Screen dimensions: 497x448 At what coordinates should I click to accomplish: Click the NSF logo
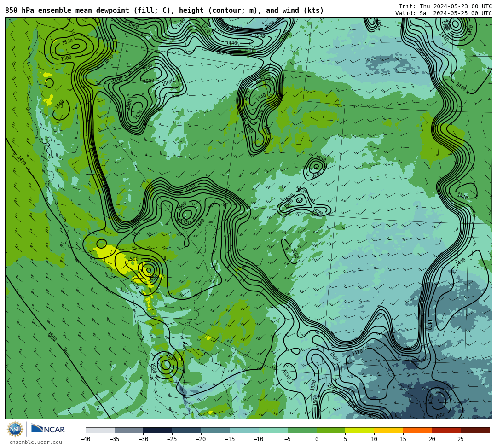click(x=15, y=429)
